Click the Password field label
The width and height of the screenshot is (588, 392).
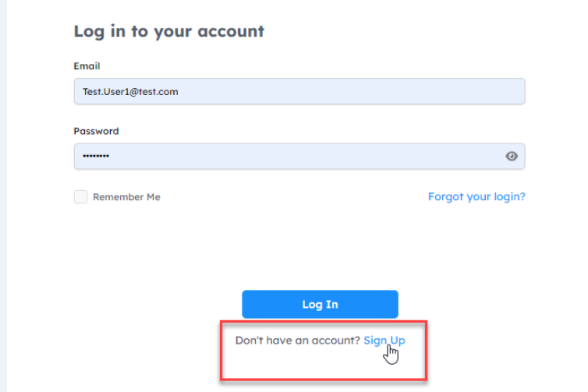(96, 131)
